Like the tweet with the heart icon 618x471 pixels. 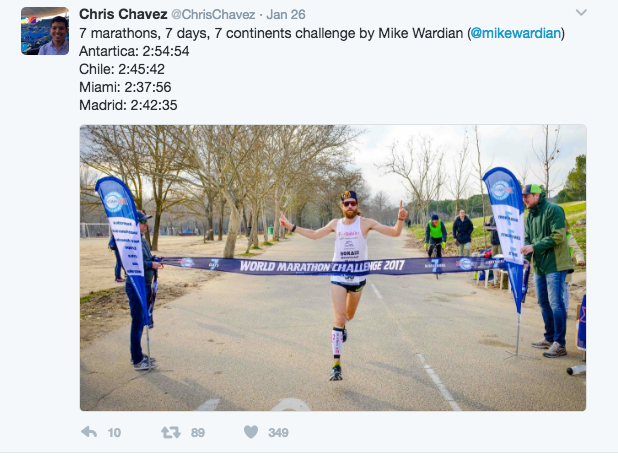(251, 432)
